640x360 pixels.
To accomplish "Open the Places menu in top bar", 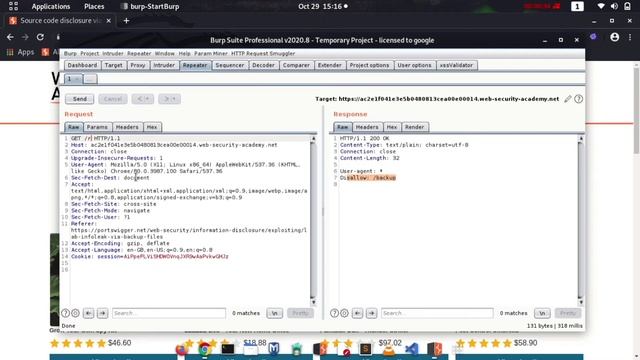I will click(94, 6).
